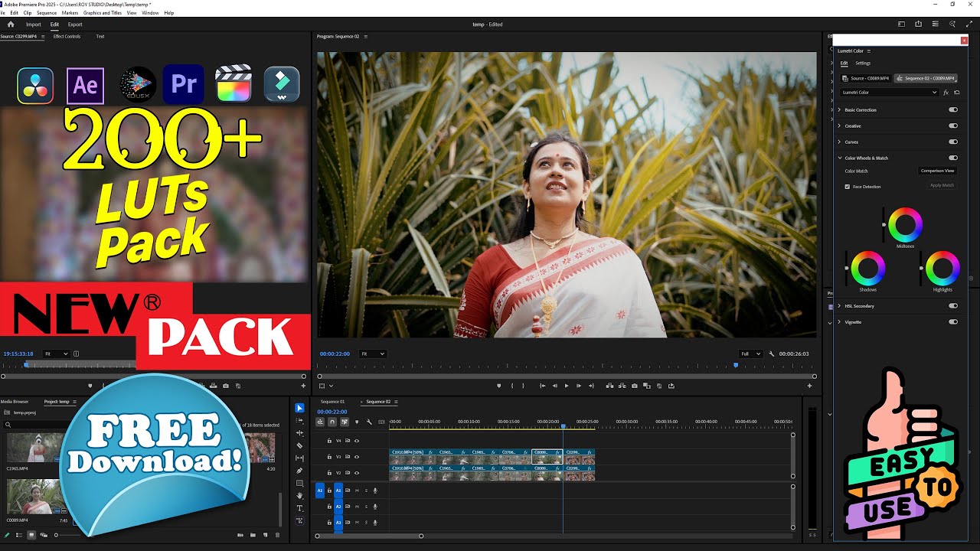Screen dimensions: 980x551
Task: Toggle the HSL Secondary switch
Action: click(x=953, y=305)
